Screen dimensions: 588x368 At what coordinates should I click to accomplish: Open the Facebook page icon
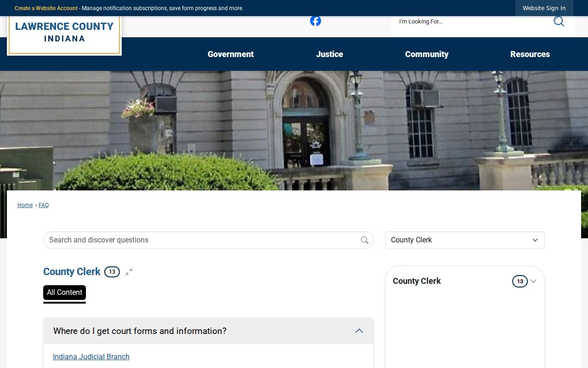pyautogui.click(x=316, y=21)
